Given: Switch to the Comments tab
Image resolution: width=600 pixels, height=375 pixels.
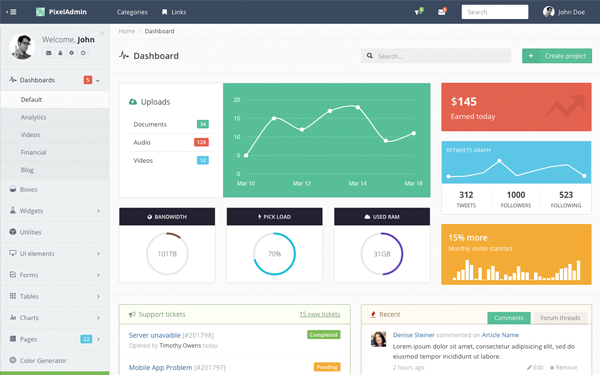Looking at the screenshot, I should coord(509,318).
